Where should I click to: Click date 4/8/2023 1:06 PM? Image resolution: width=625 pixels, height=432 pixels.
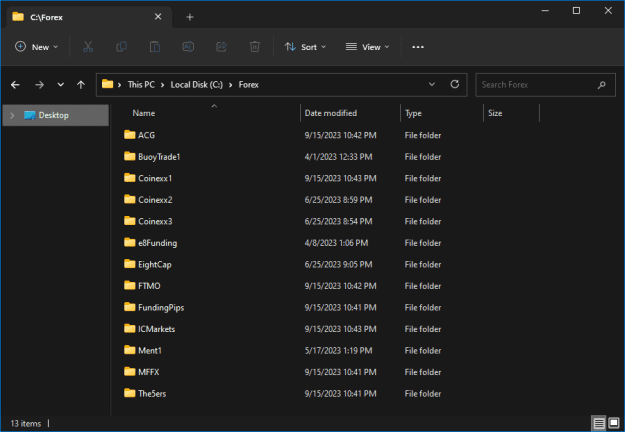(336, 243)
